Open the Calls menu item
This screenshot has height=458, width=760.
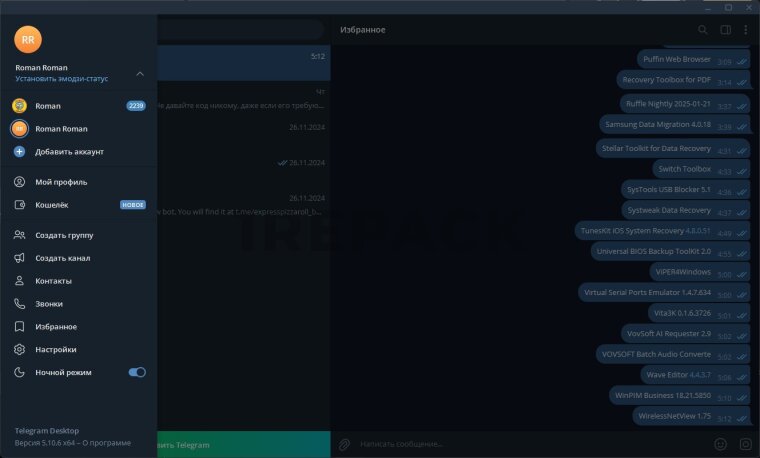point(49,304)
